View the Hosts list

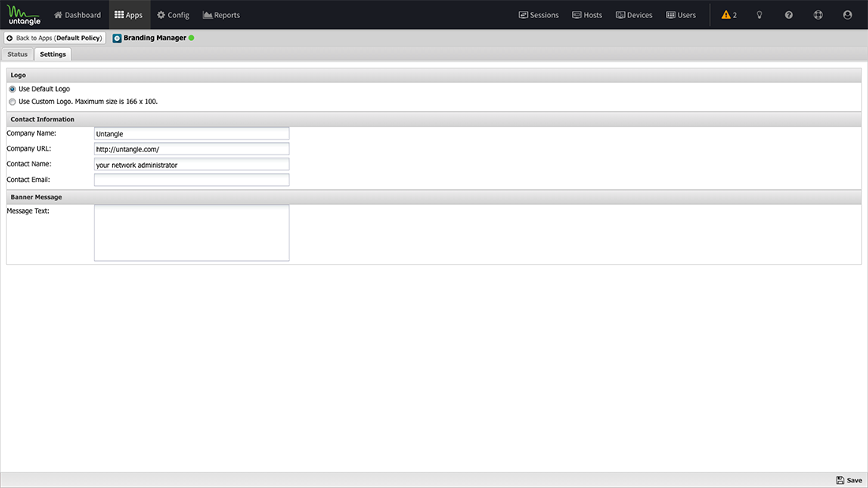click(x=587, y=15)
